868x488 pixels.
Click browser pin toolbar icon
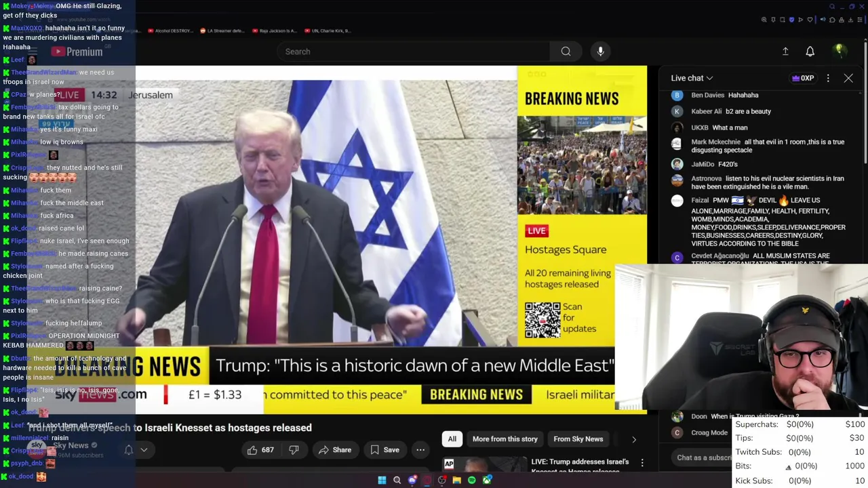(773, 20)
